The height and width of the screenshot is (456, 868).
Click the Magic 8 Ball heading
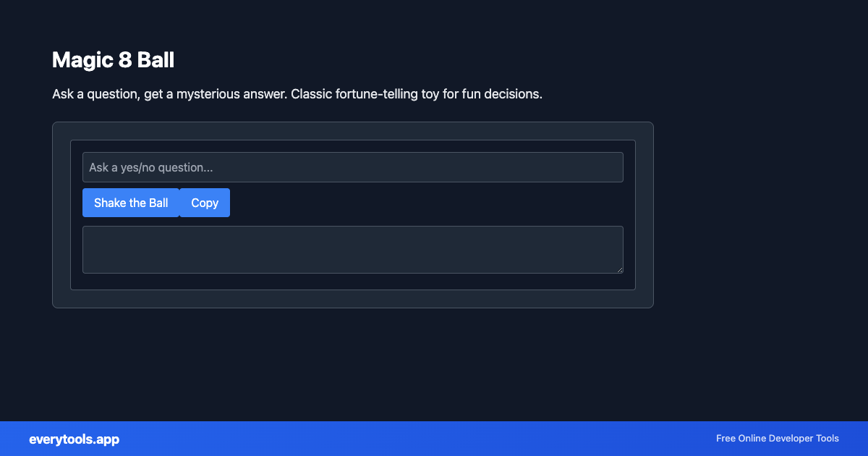tap(113, 59)
